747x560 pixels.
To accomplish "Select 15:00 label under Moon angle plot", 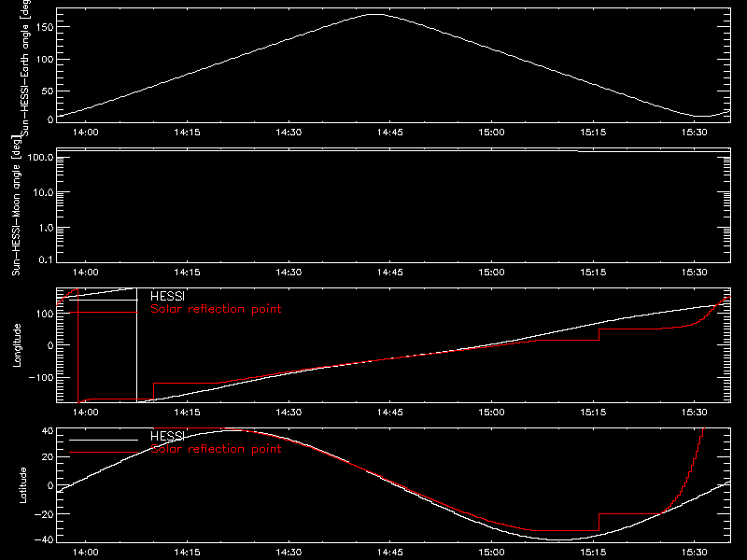I will click(492, 273).
